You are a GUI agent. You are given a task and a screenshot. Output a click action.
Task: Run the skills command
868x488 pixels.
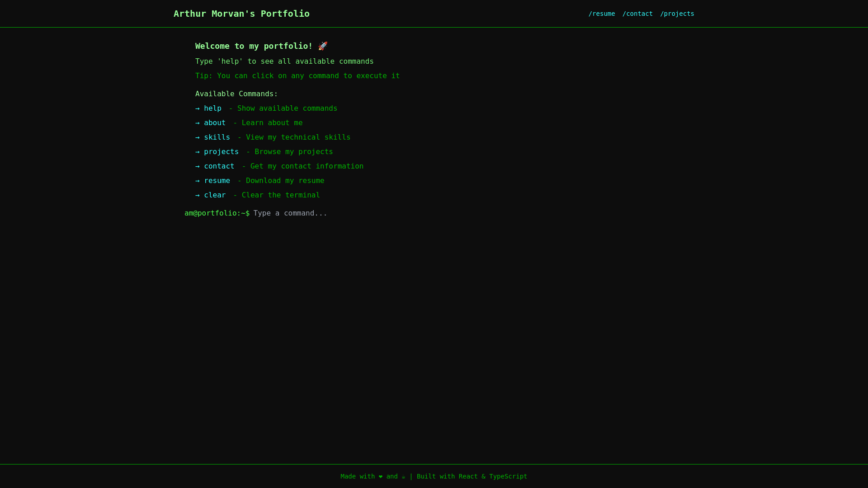click(213, 137)
